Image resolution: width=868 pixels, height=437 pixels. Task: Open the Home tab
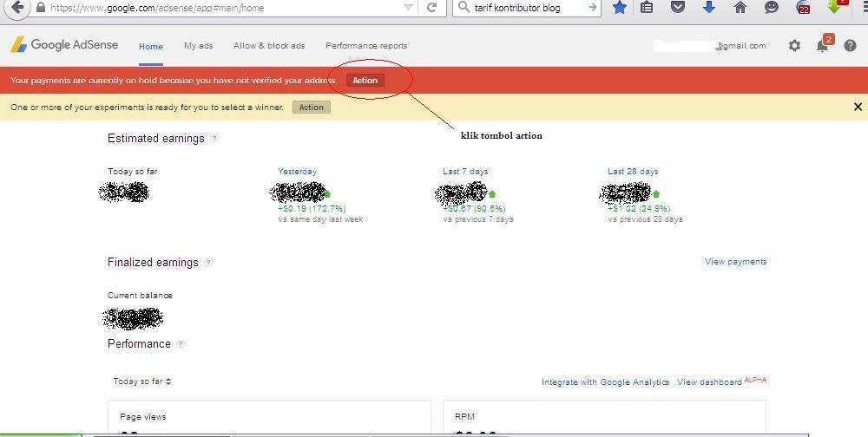pyautogui.click(x=150, y=47)
